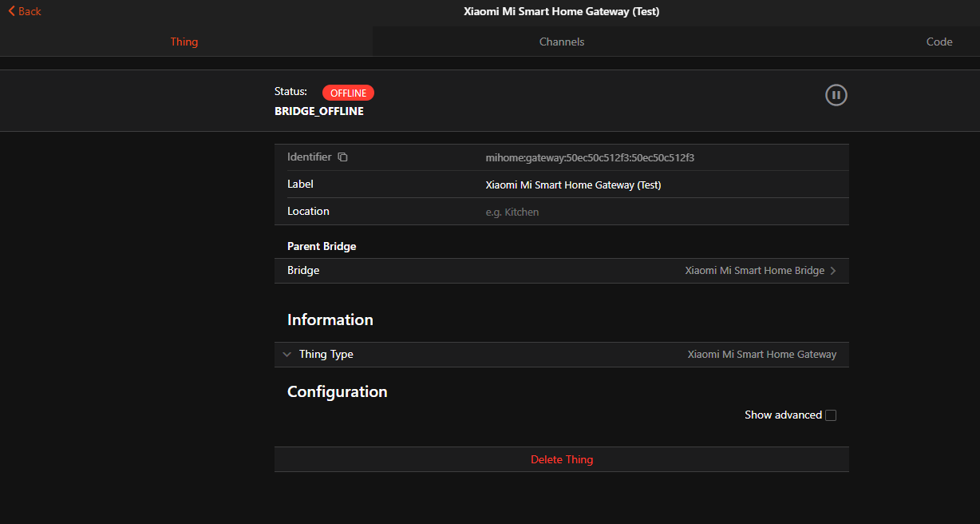
Task: Click the 'Show advanced' label text
Action: tap(782, 415)
